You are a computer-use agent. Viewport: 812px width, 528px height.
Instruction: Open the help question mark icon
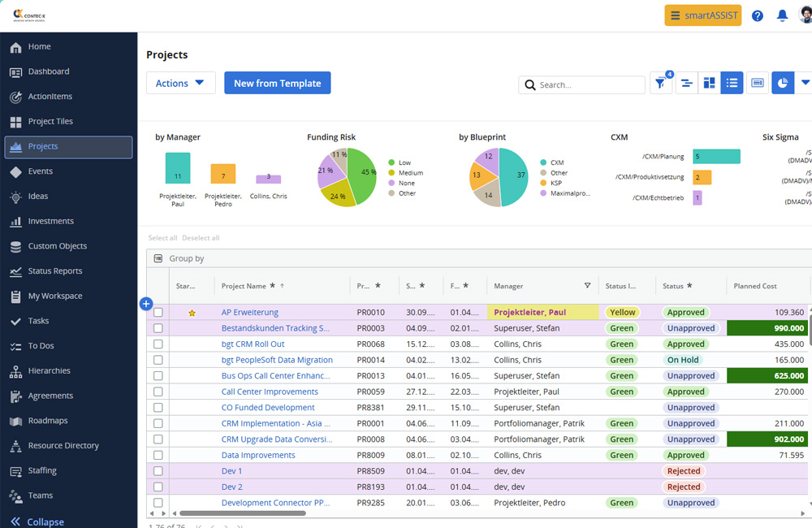point(757,15)
